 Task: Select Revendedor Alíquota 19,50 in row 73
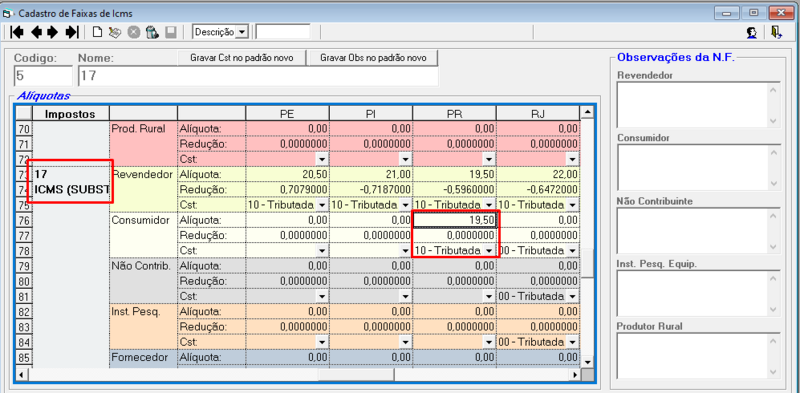pyautogui.click(x=454, y=175)
